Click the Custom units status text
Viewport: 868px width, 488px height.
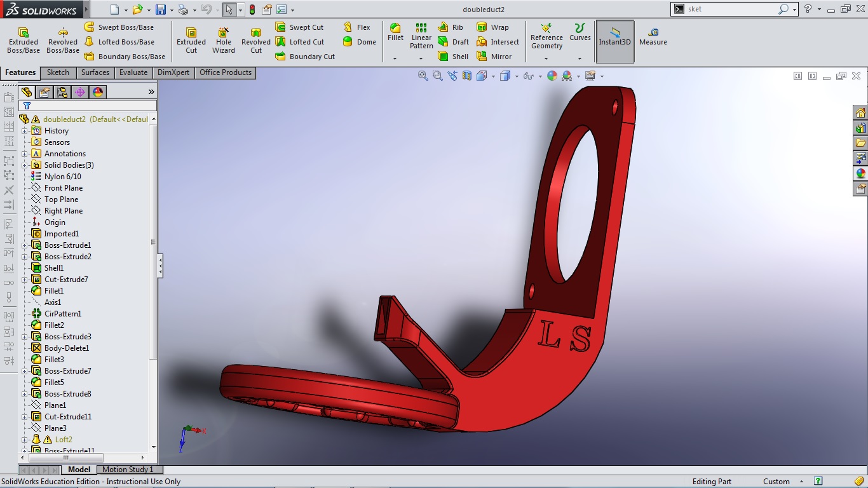[776, 482]
